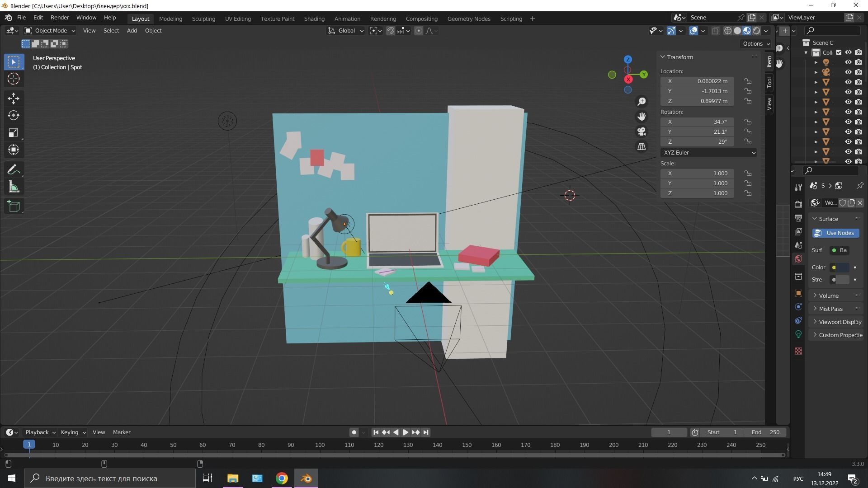Select the Rotate tool
This screenshot has height=488, width=868.
click(14, 115)
